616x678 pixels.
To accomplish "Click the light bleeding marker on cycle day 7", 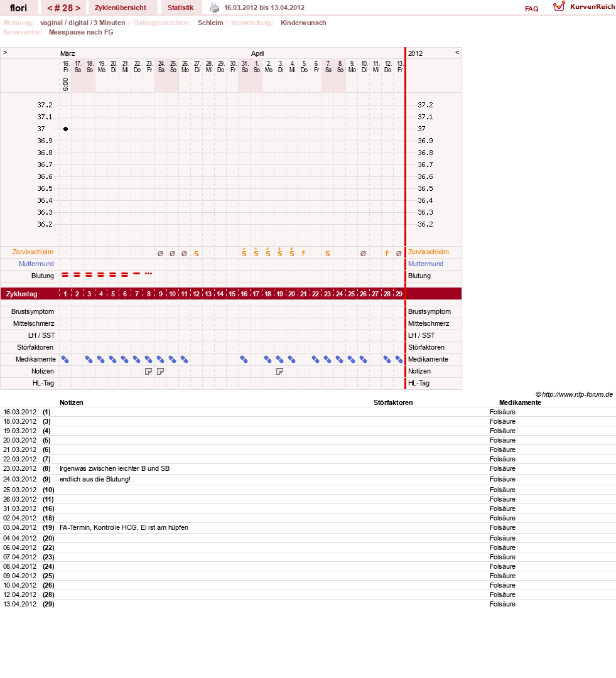I will pyautogui.click(x=137, y=274).
